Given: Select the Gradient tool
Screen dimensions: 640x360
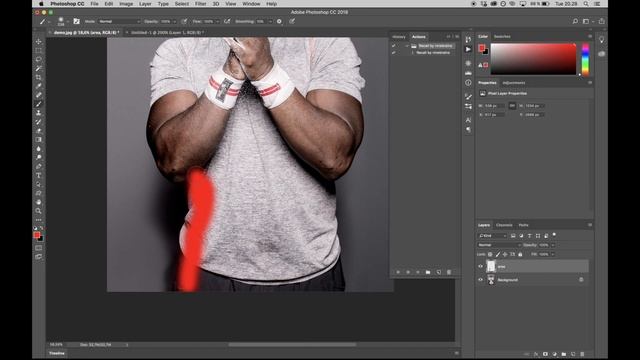Looking at the screenshot, I should coord(38,140).
